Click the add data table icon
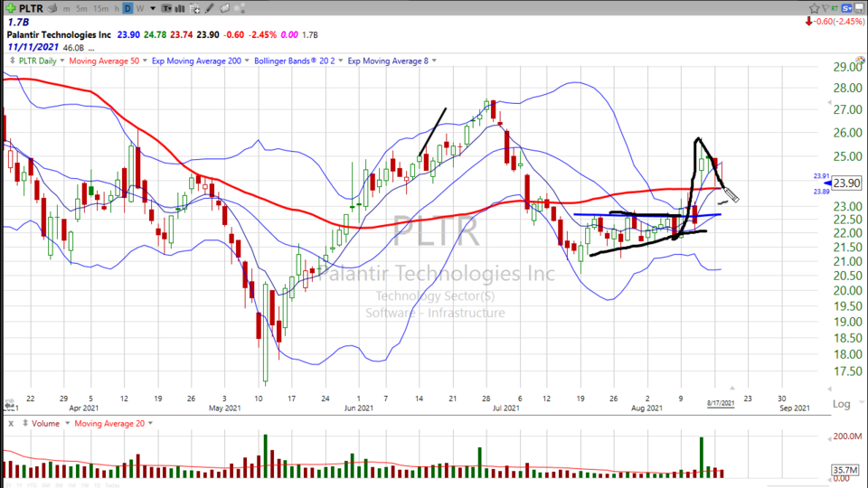The image size is (868, 488). coord(195,8)
